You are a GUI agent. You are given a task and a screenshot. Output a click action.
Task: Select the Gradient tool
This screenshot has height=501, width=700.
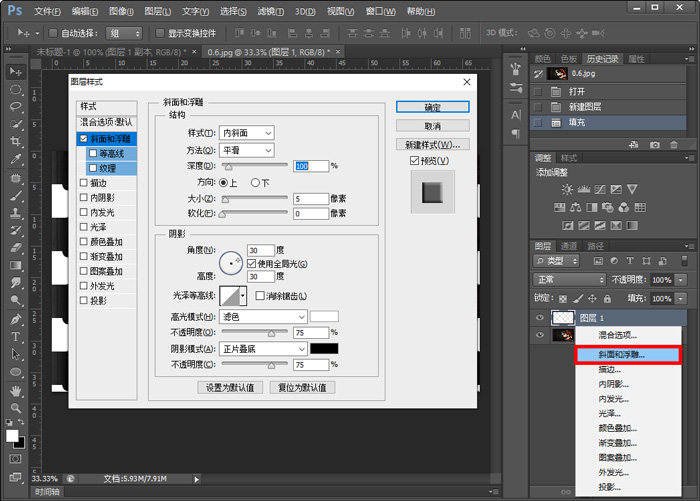point(16,265)
